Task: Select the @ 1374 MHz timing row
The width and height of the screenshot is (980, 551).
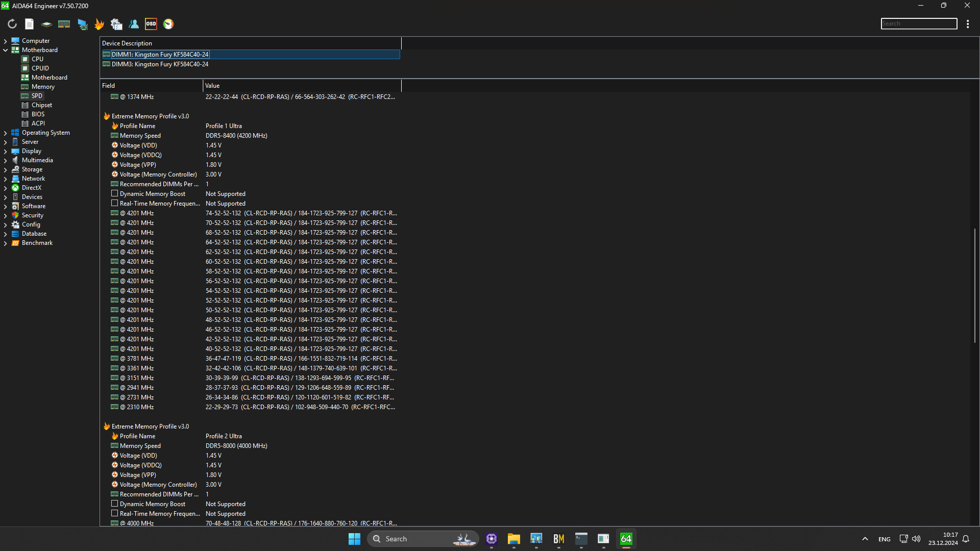Action: (250, 97)
